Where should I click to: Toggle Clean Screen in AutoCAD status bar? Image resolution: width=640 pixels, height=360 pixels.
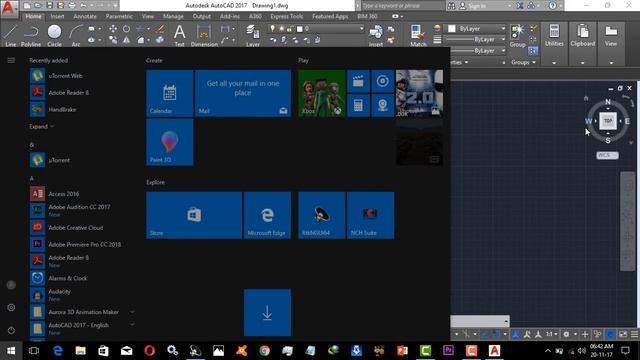point(623,334)
